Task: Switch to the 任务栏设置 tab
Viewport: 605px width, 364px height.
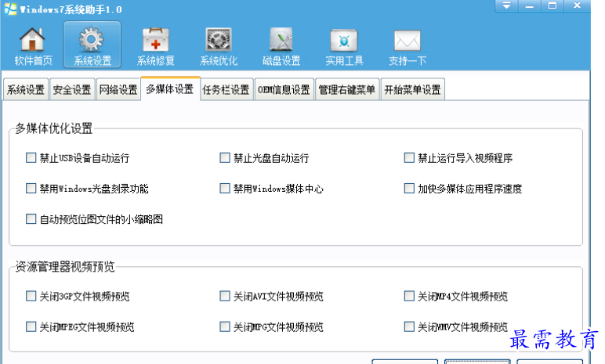Action: (x=226, y=89)
